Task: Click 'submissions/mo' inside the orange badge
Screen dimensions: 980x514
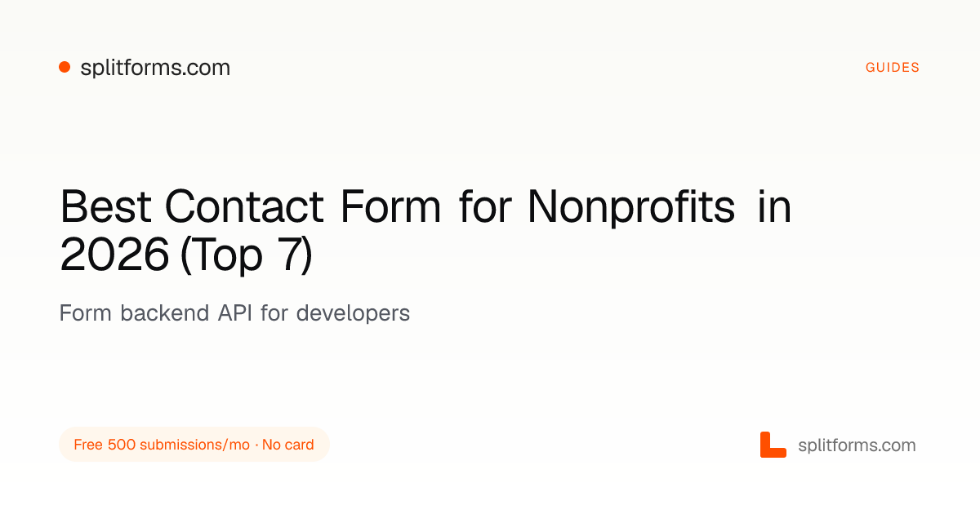Action: (x=195, y=445)
